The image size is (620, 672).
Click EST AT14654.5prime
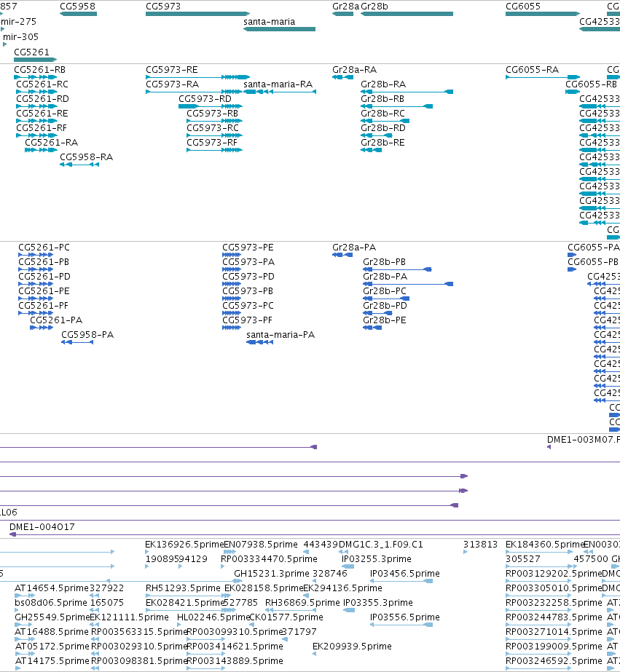(x=52, y=588)
